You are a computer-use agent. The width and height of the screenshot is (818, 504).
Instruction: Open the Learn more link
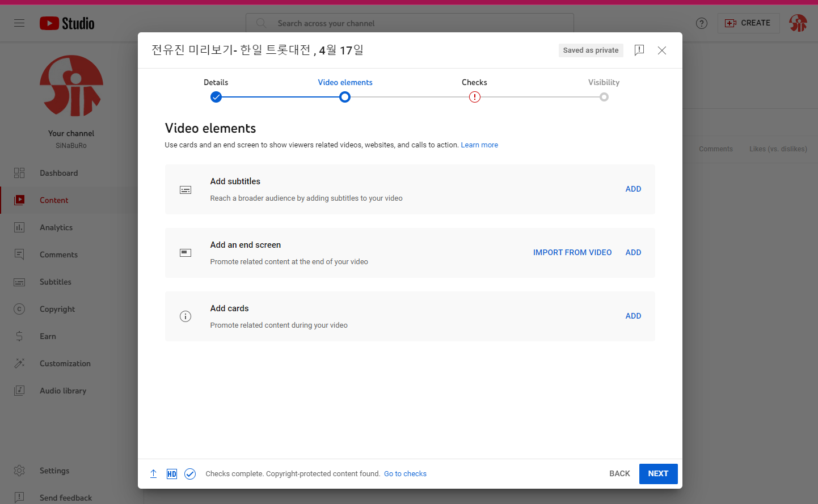(479, 145)
